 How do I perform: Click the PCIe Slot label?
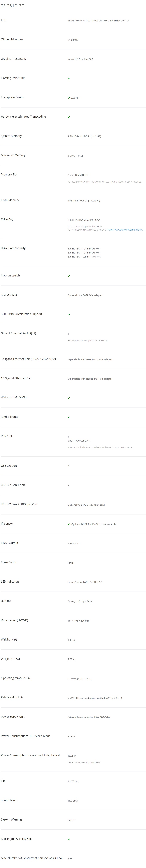coord(6,436)
